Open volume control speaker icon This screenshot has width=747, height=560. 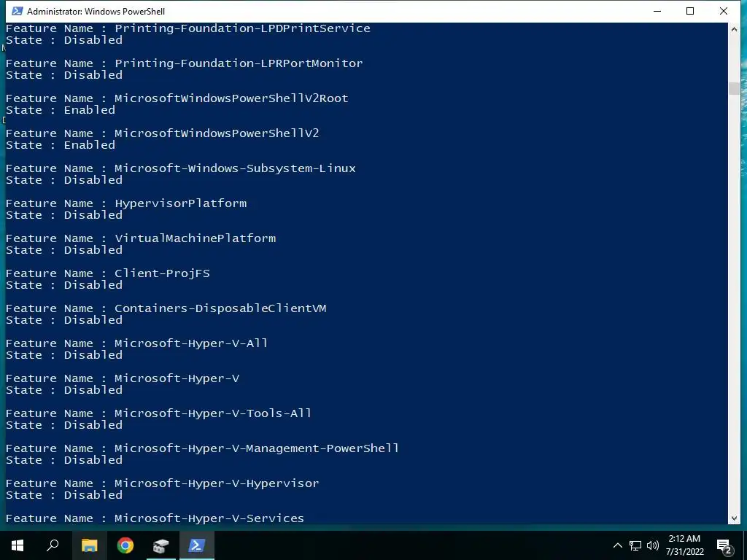(x=653, y=545)
